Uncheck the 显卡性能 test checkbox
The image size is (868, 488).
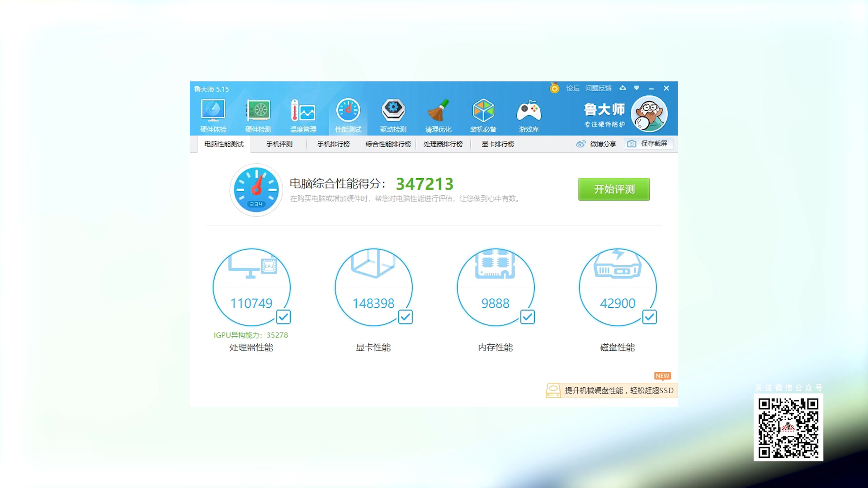406,317
